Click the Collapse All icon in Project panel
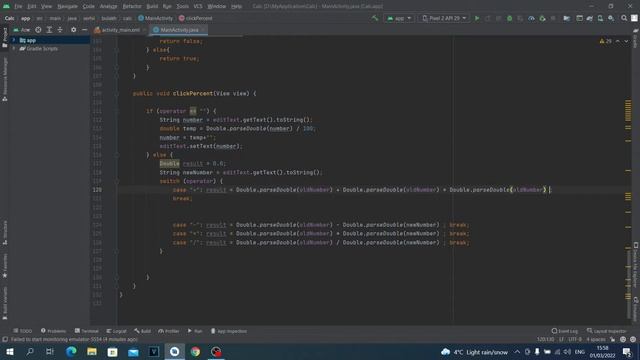Viewport: 640px width, 360px height. click(x=60, y=30)
